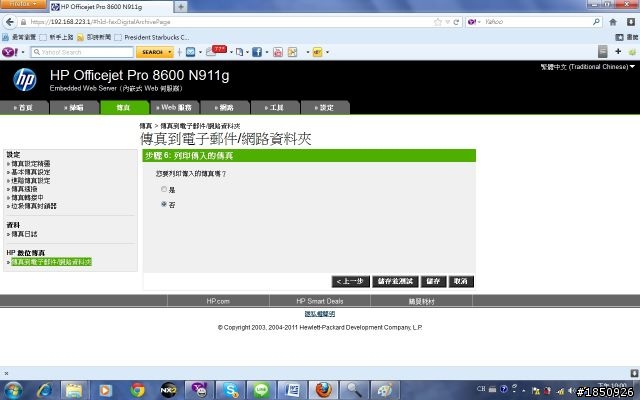Open the 傳真 (Fax) tab
640x400 pixels.
(124, 108)
